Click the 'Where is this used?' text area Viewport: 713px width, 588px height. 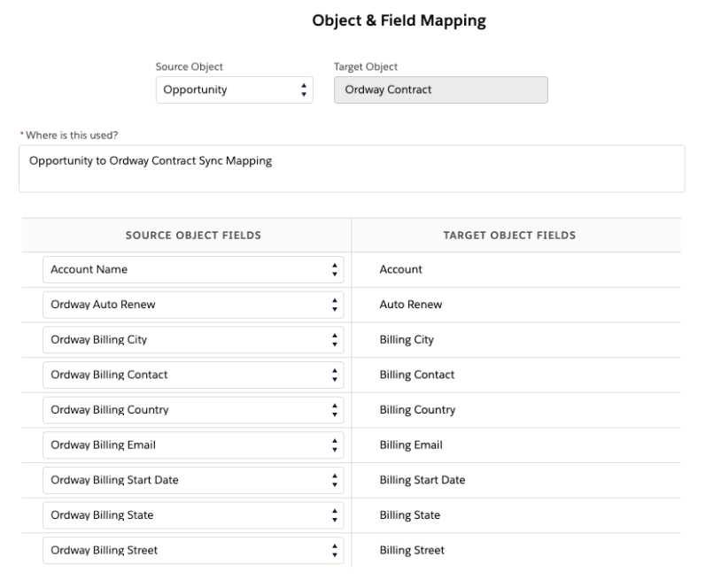pyautogui.click(x=352, y=169)
